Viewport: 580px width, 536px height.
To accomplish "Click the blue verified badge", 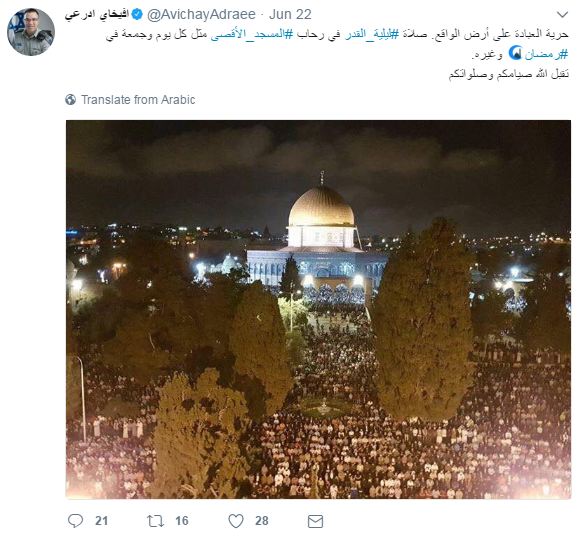I will coord(137,14).
